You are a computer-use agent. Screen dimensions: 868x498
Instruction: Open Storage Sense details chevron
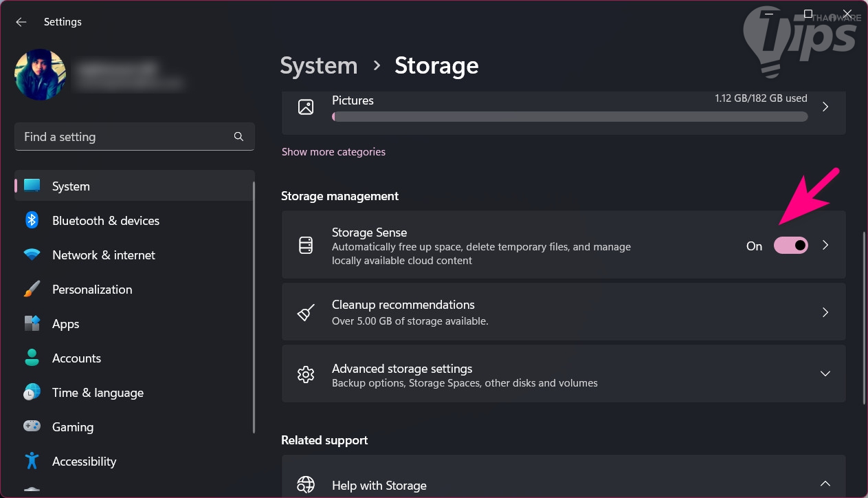tap(825, 245)
